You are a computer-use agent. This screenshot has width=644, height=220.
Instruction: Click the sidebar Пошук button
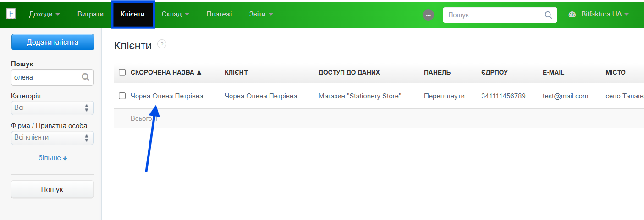pos(52,189)
